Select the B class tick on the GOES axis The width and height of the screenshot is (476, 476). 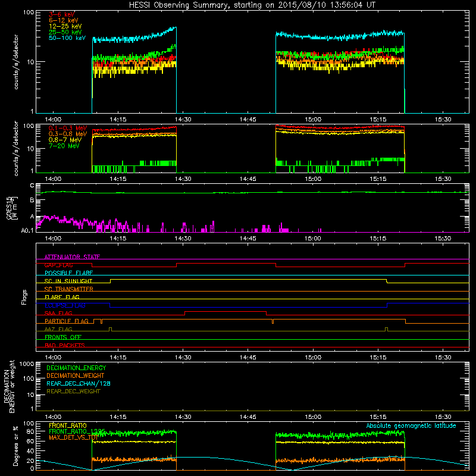32,200
